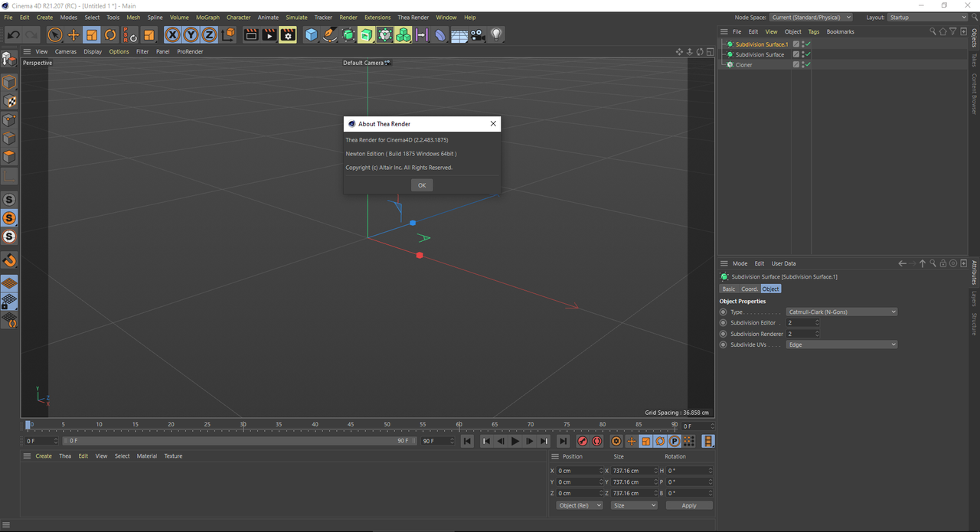Click OK in About Thea Render dialog

click(x=422, y=185)
